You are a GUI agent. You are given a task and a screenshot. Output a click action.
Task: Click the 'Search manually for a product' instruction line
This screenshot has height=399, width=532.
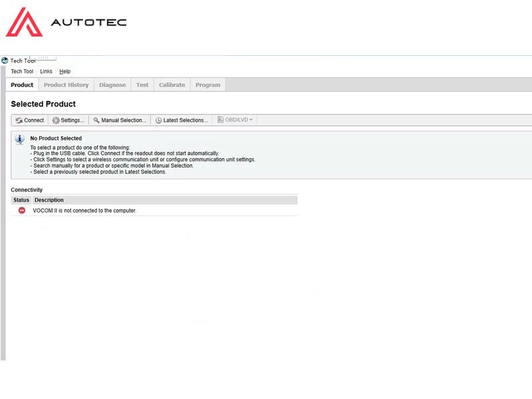pos(112,166)
